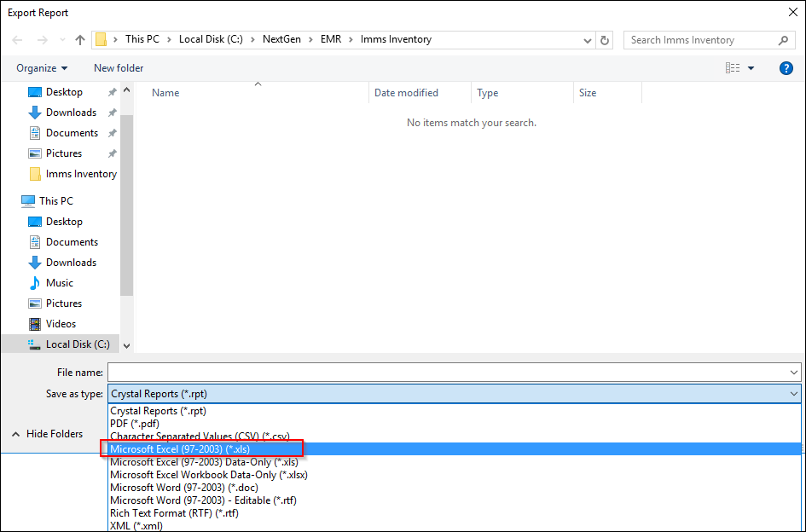806x532 pixels.
Task: Click the navigation pane scroll down arrow
Action: [x=126, y=346]
